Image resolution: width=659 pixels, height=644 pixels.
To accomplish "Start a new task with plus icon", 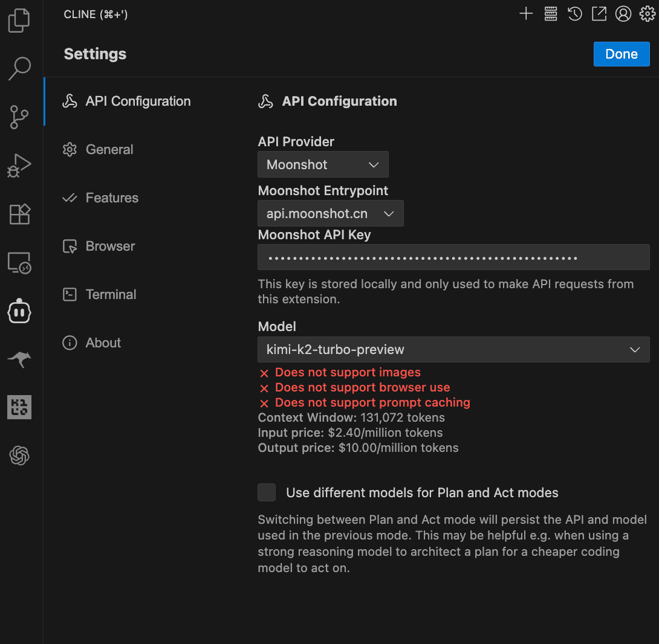I will pos(526,14).
